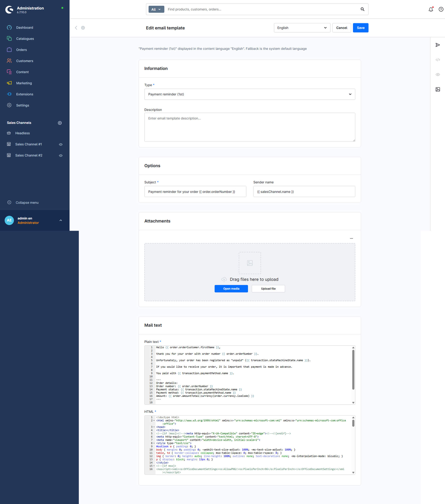The image size is (445, 504).
Task: Click the add sales channel plus icon
Action: (60, 123)
